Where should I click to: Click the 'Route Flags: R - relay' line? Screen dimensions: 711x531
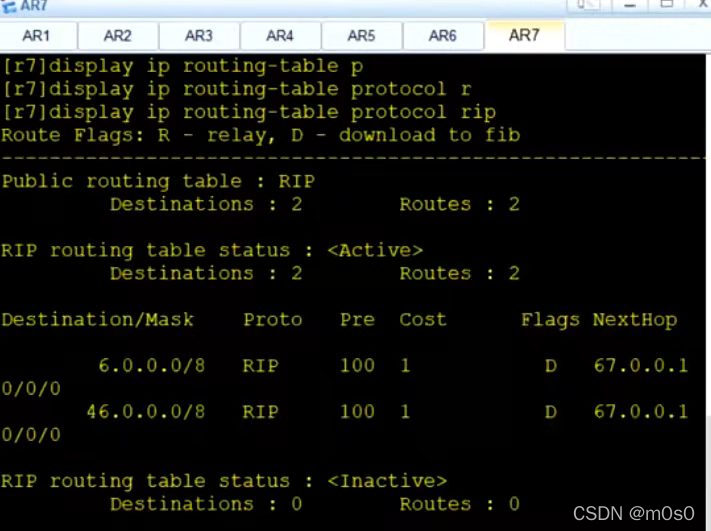(x=261, y=135)
